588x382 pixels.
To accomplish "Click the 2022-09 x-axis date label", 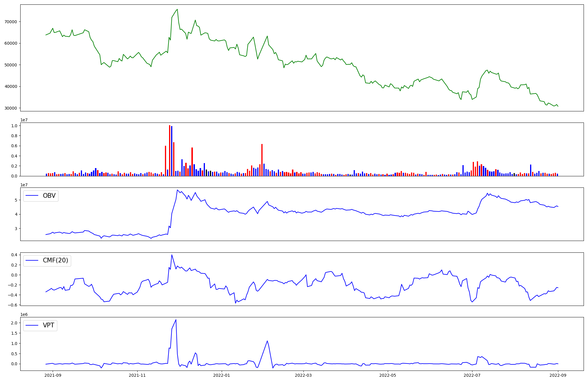I will [558, 375].
